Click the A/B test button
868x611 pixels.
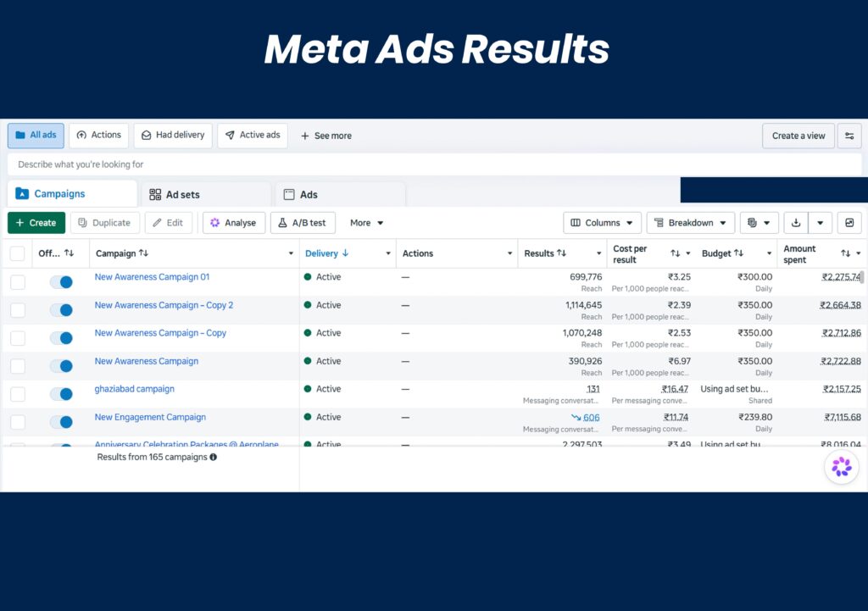click(x=303, y=223)
